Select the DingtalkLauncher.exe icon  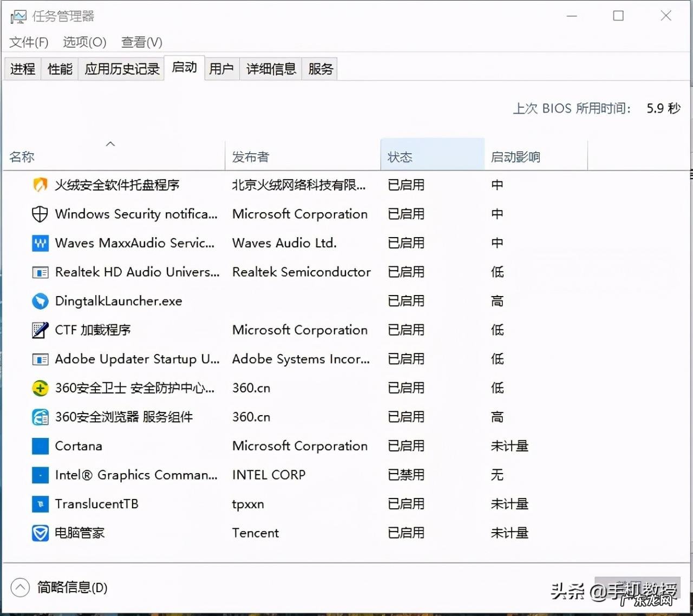40,301
